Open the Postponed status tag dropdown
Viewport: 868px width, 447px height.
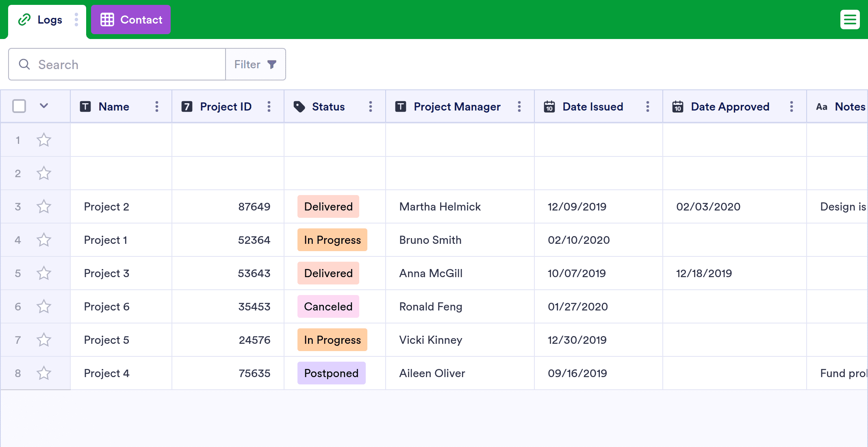coord(332,373)
